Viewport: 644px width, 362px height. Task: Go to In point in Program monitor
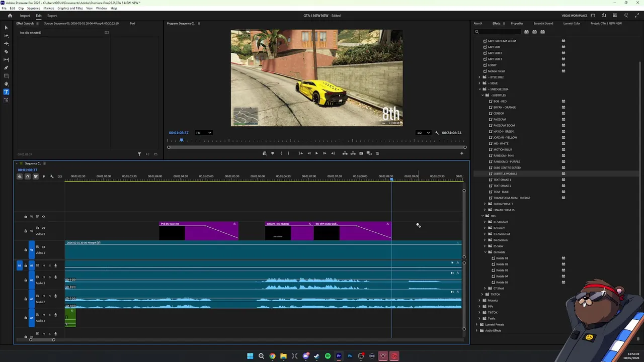coord(301,153)
